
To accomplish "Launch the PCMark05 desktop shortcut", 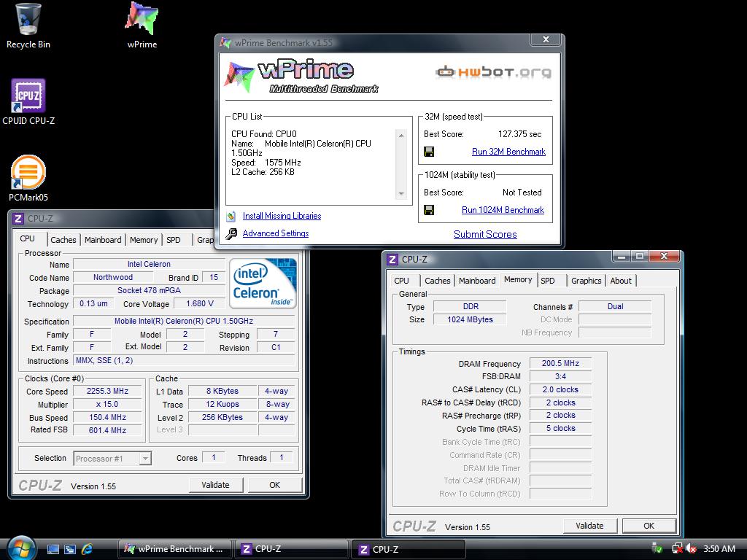I will (28, 178).
